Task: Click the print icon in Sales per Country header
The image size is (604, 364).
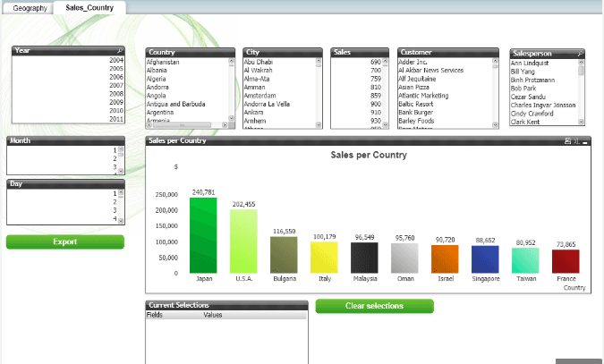Action: click(567, 141)
